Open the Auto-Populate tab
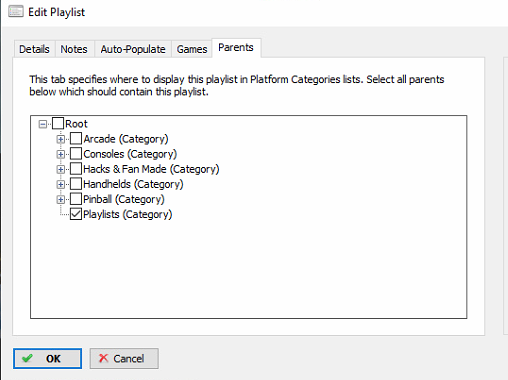508x380 pixels. [x=133, y=49]
